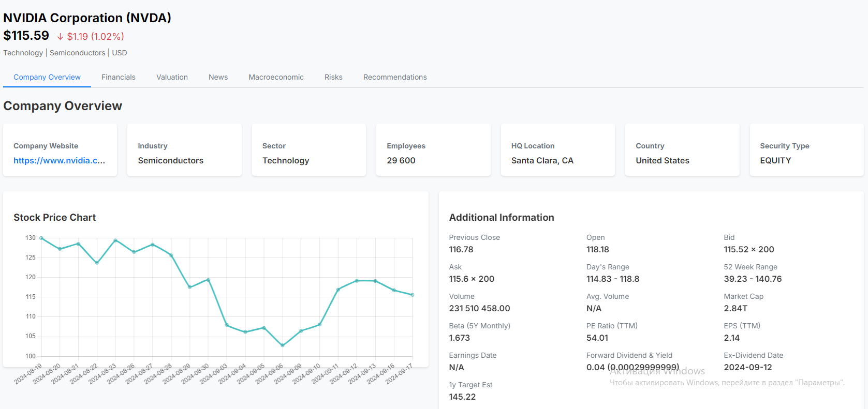Click the 1y Target Est value 145.22
This screenshot has height=409, width=868.
(x=462, y=397)
